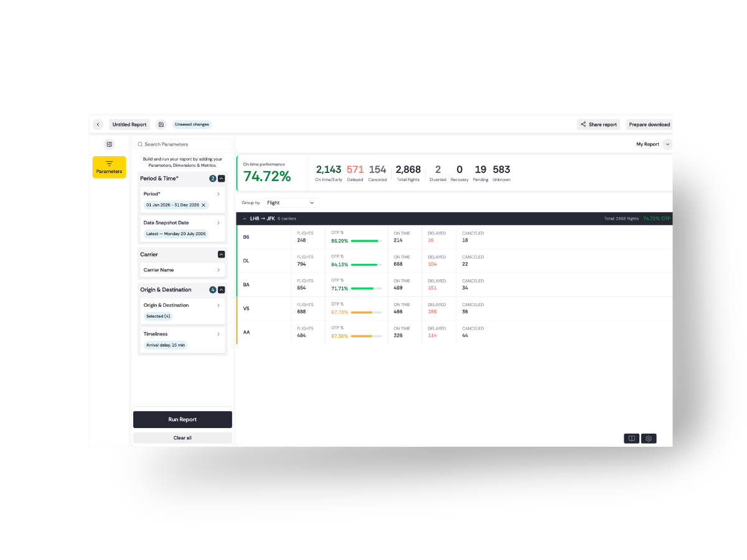Click the Selected (4) chip
The width and height of the screenshot is (747, 560).
click(158, 316)
